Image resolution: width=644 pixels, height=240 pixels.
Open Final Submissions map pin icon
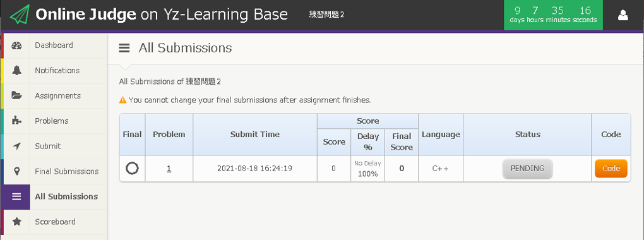(16, 171)
